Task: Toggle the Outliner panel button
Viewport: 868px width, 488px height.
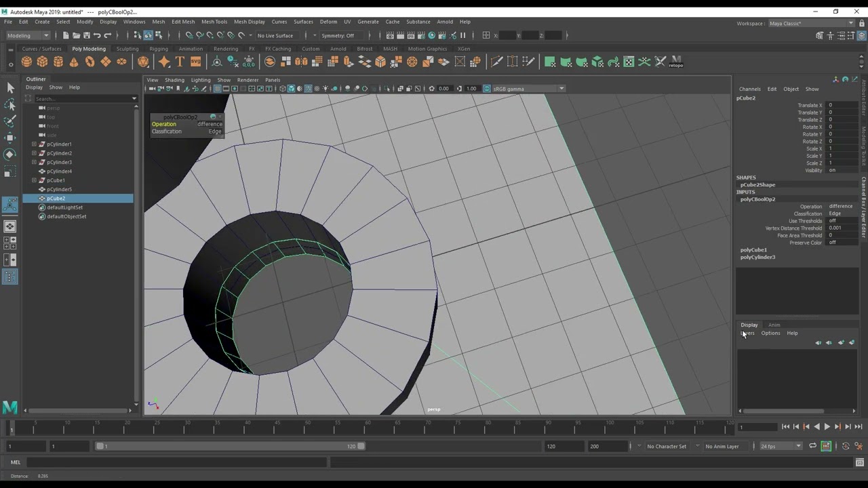Action: (10, 277)
